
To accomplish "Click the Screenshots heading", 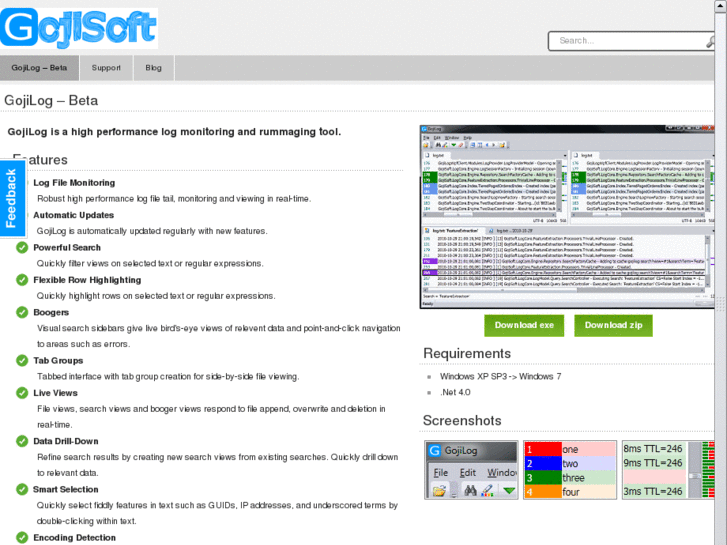I will tap(462, 421).
